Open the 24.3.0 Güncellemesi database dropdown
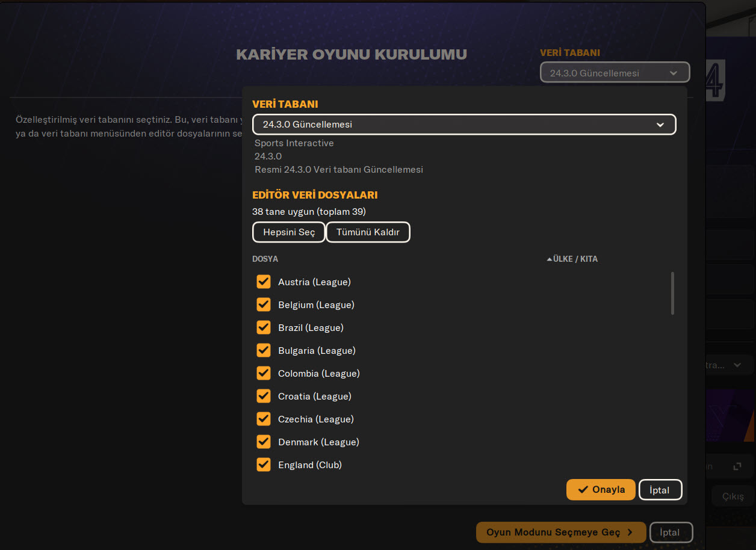 (463, 125)
